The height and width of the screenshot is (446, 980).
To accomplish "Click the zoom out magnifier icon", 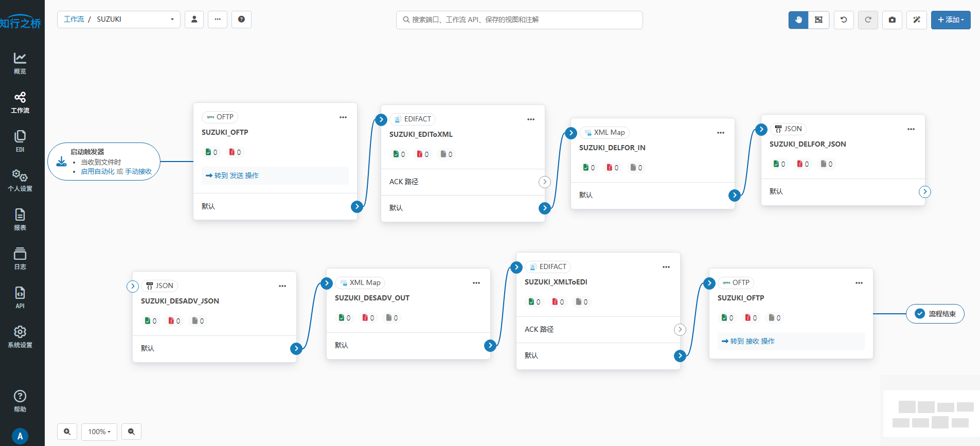I will click(x=131, y=432).
